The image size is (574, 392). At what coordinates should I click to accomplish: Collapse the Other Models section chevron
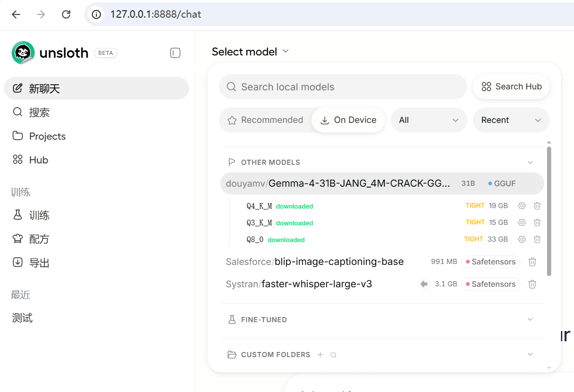[530, 162]
